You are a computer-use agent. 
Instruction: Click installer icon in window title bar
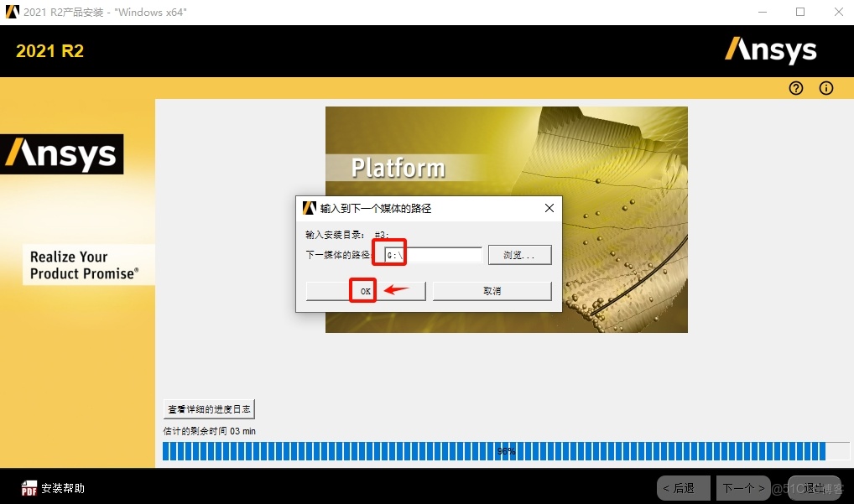pos(11,12)
